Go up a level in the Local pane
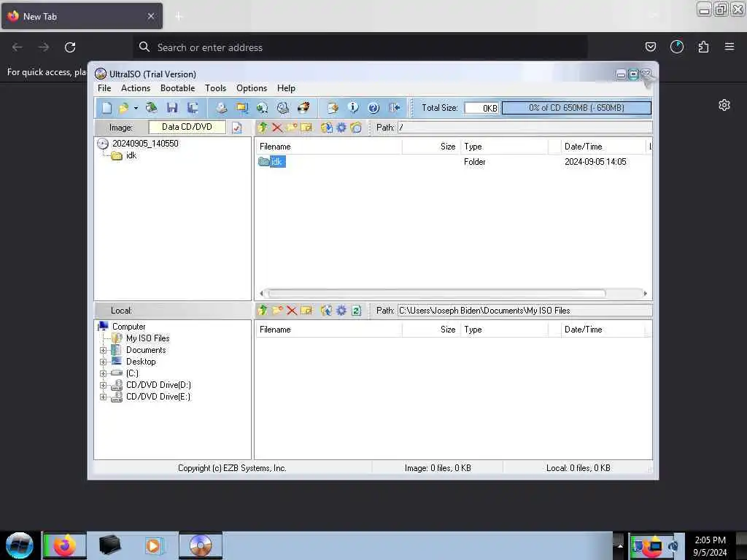 click(x=263, y=311)
